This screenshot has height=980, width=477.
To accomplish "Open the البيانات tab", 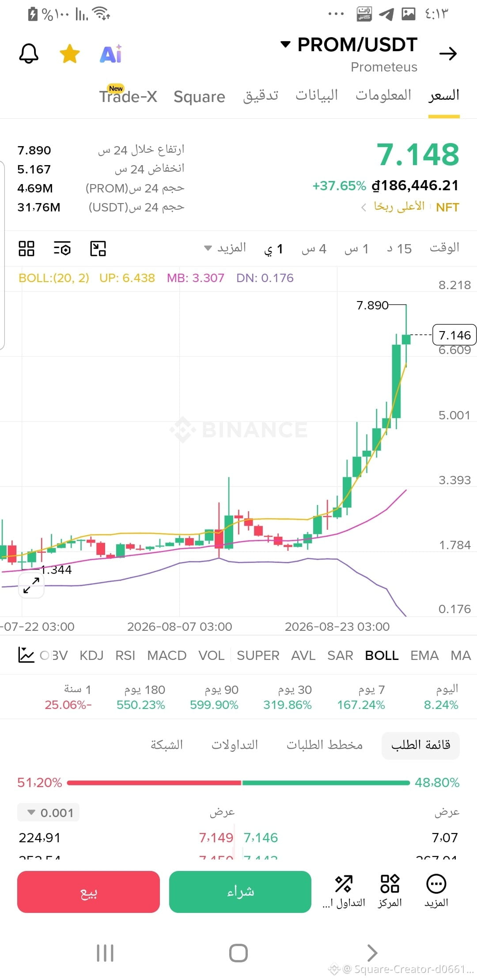I will pos(317,95).
